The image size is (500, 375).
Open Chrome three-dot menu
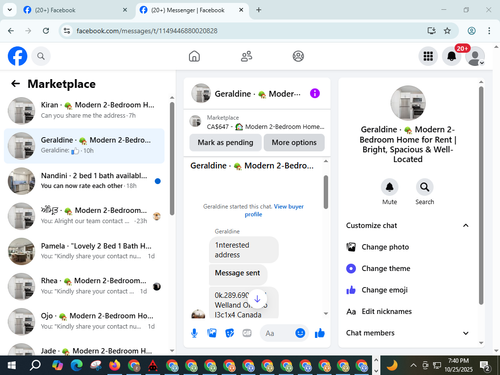point(489,31)
